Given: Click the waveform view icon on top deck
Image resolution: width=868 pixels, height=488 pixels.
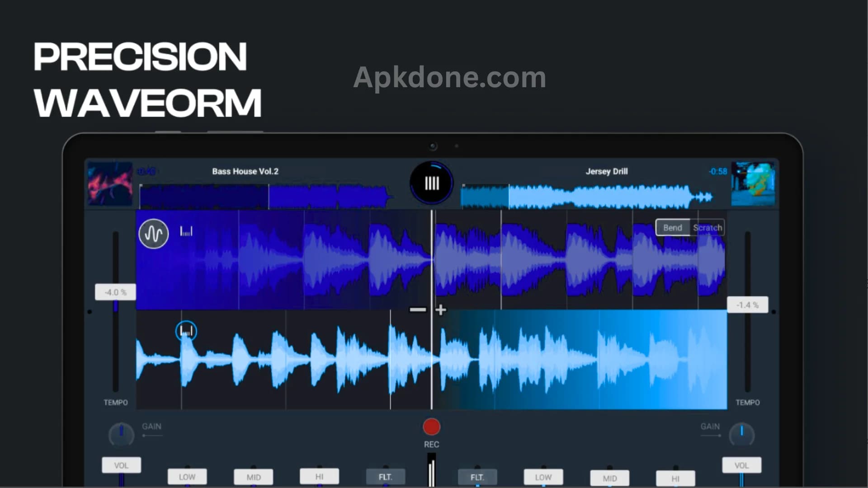Looking at the screenshot, I should tap(154, 234).
